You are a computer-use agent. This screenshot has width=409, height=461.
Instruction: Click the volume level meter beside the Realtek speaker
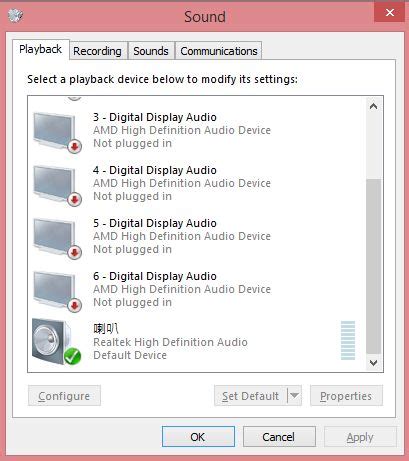[x=348, y=340]
